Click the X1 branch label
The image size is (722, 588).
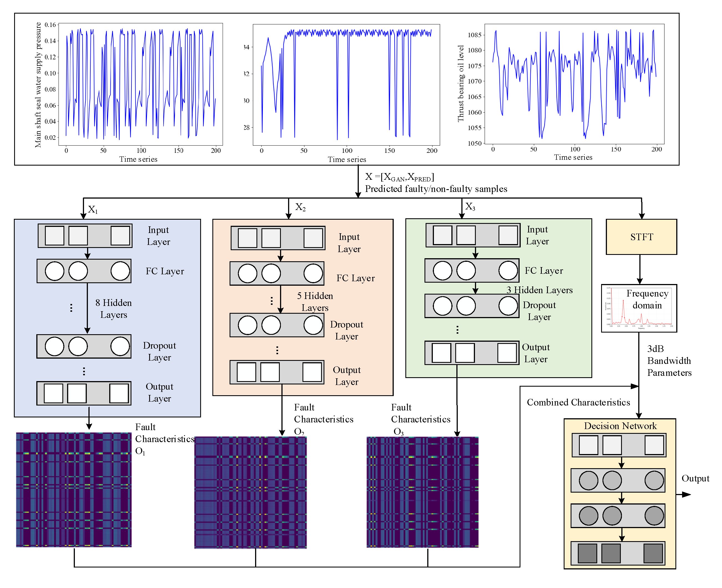click(x=93, y=210)
